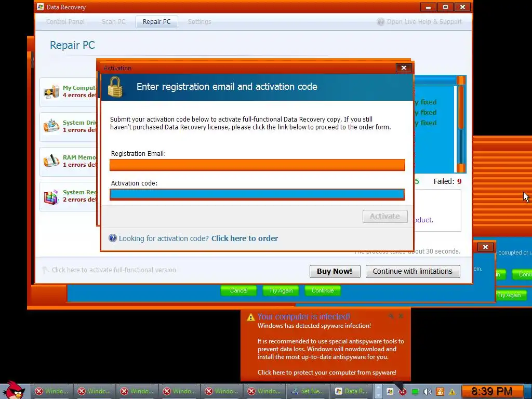Click the green Cancel button
The image size is (532, 399).
pos(238,290)
